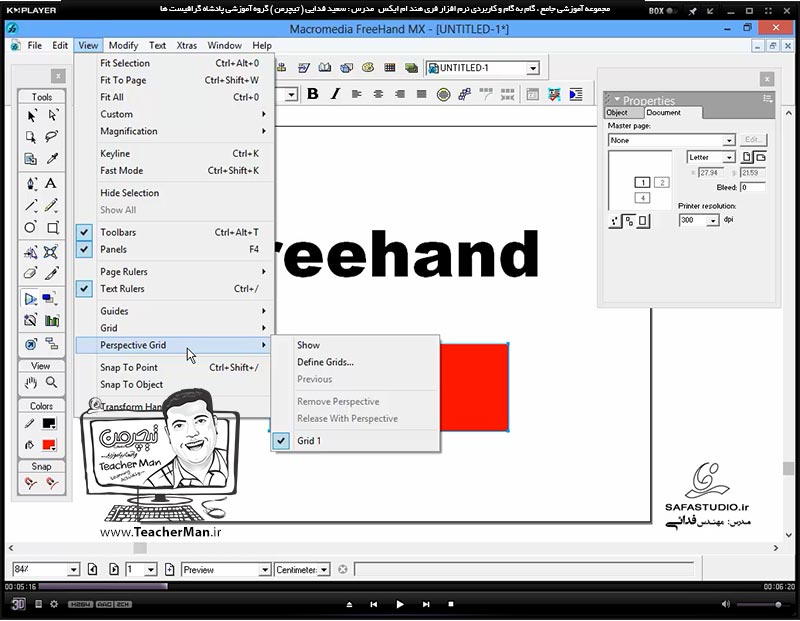Select the Rectangle tool
Screen dimensions: 800x621
(52, 228)
